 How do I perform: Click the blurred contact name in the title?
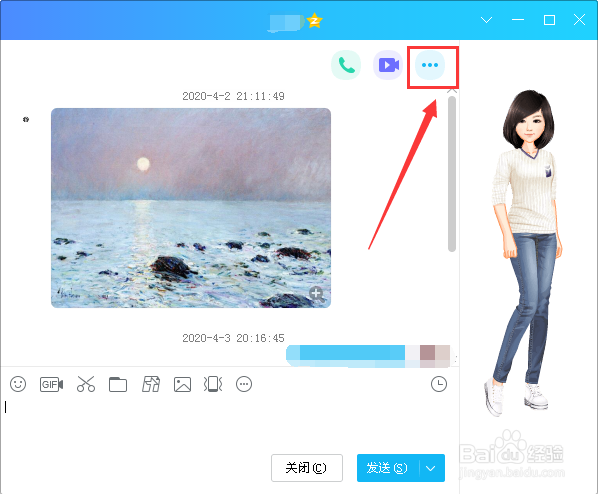(286, 23)
